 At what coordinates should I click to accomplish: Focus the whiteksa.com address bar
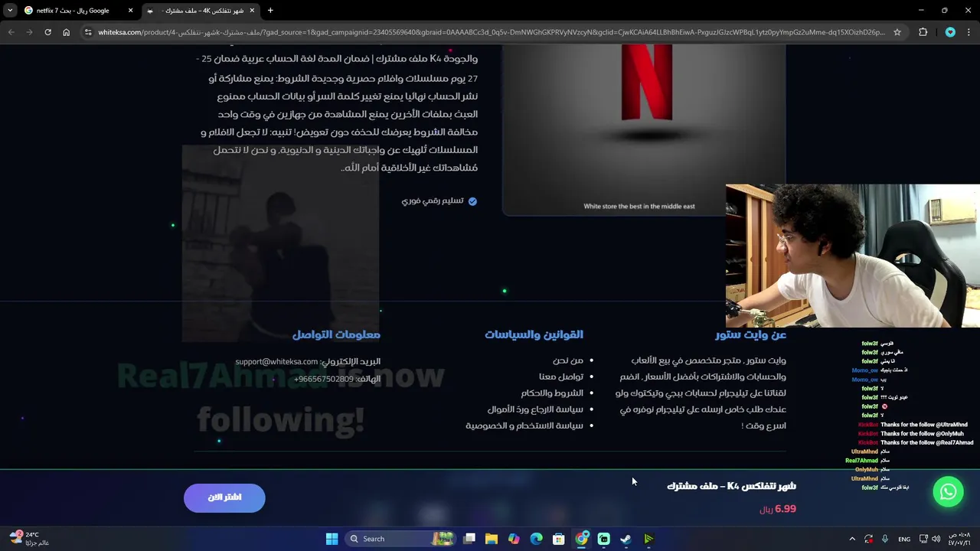[490, 32]
